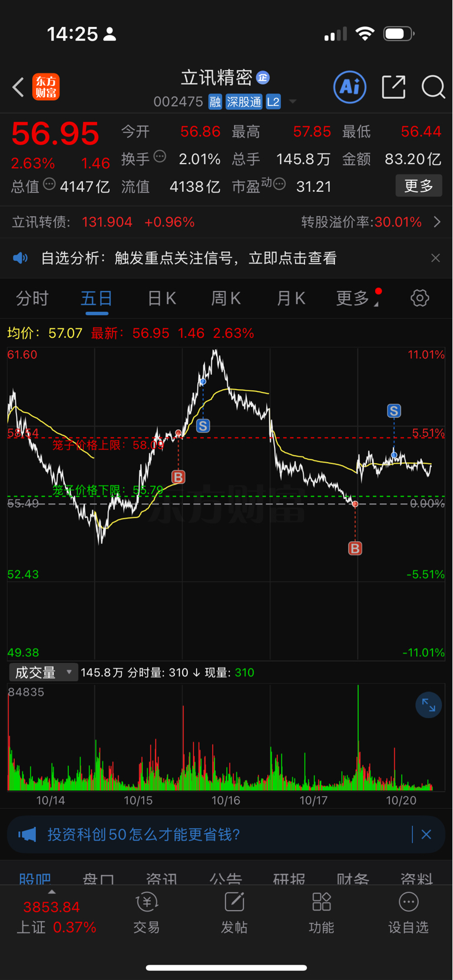Tap the 企 enterprise badge icon
This screenshot has width=453, height=980.
(263, 77)
